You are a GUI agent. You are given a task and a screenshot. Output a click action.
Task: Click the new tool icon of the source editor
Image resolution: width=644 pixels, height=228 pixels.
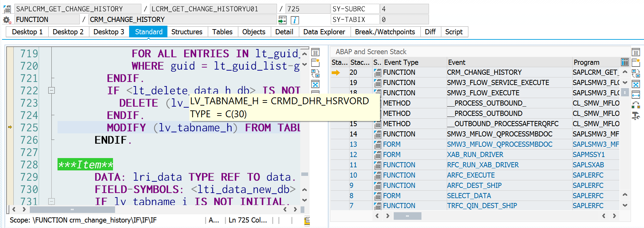315,63
